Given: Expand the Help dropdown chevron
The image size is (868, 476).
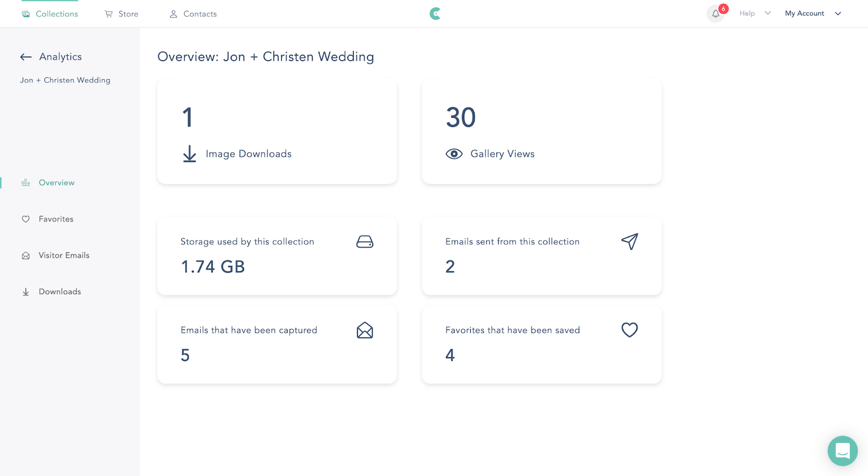Looking at the screenshot, I should tap(768, 13).
